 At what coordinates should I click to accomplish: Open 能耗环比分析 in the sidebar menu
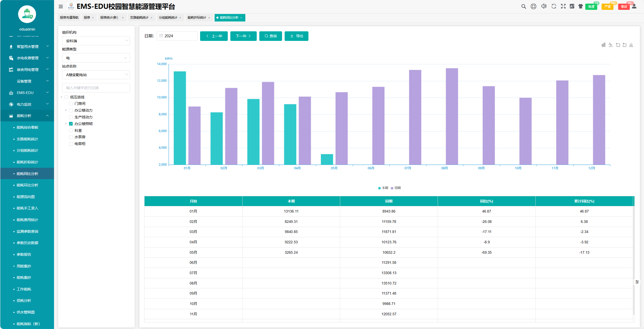(27, 185)
